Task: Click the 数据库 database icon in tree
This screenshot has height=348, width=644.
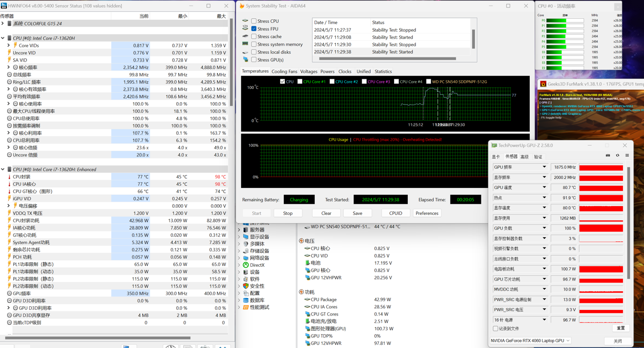Action: pos(246,300)
